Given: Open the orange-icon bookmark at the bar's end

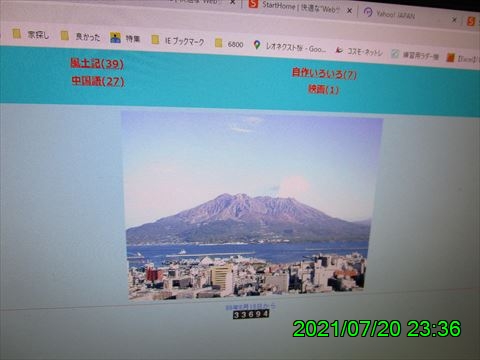Looking at the screenshot, I should point(462,59).
